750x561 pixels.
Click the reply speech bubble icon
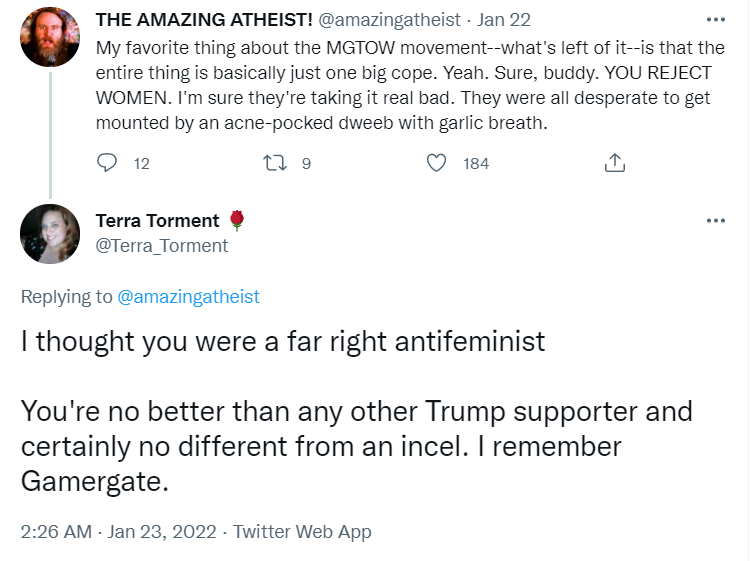(x=107, y=163)
